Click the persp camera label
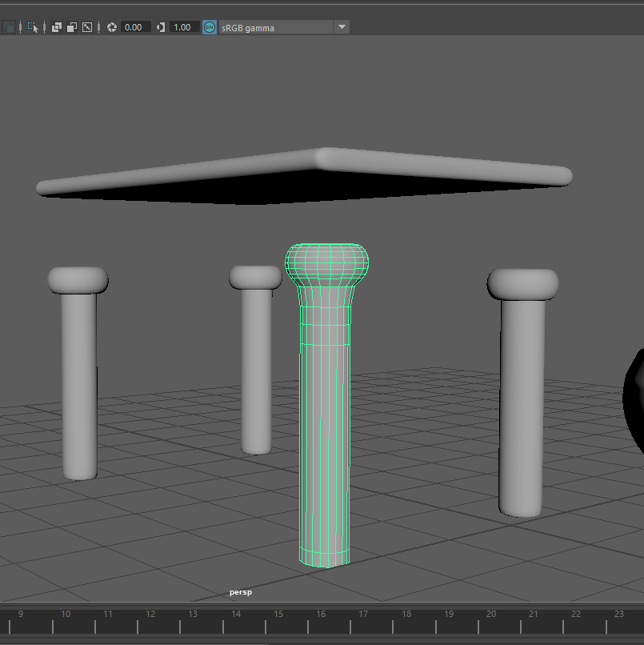Screen dimensions: 644x645 240,593
